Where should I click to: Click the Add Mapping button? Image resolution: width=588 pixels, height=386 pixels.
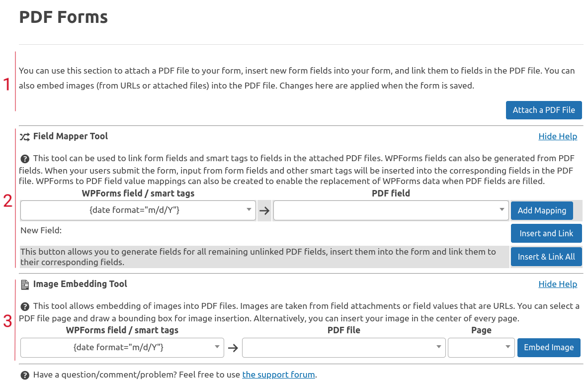click(x=542, y=210)
